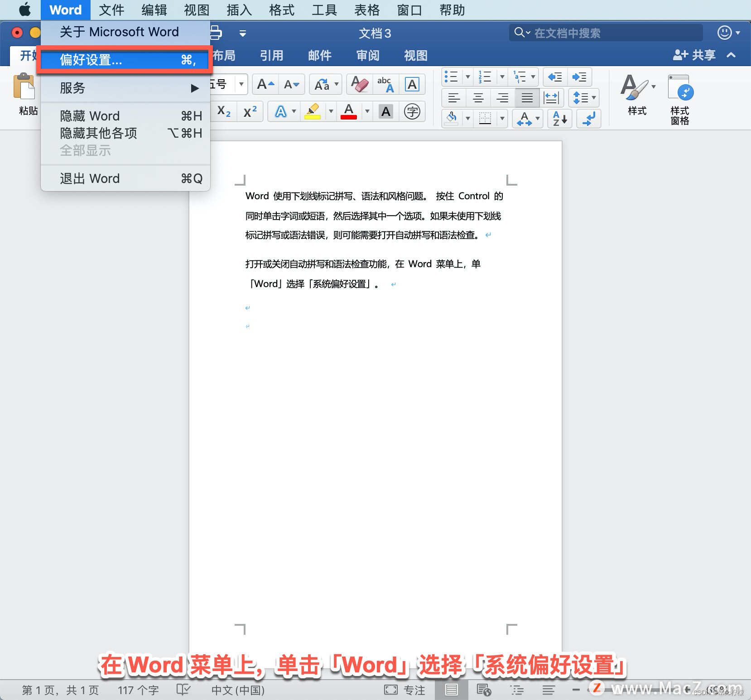Open quick access toolbar customize arrow
Screen dimensions: 751x700
(x=243, y=33)
